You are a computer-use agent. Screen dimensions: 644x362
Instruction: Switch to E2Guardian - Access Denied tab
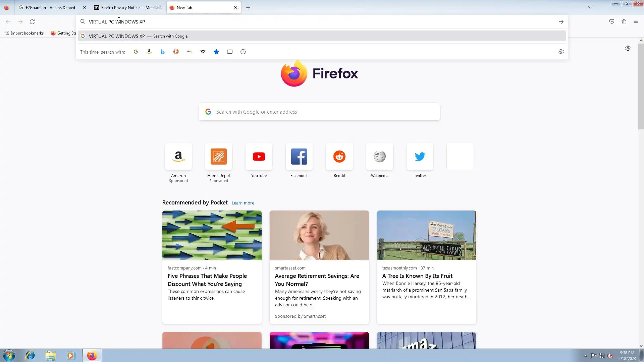[x=50, y=7]
